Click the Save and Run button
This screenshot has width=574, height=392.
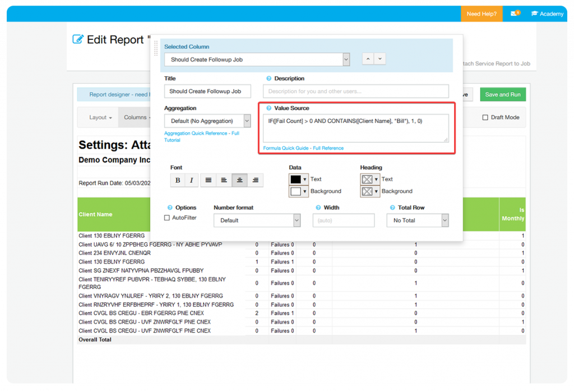502,95
